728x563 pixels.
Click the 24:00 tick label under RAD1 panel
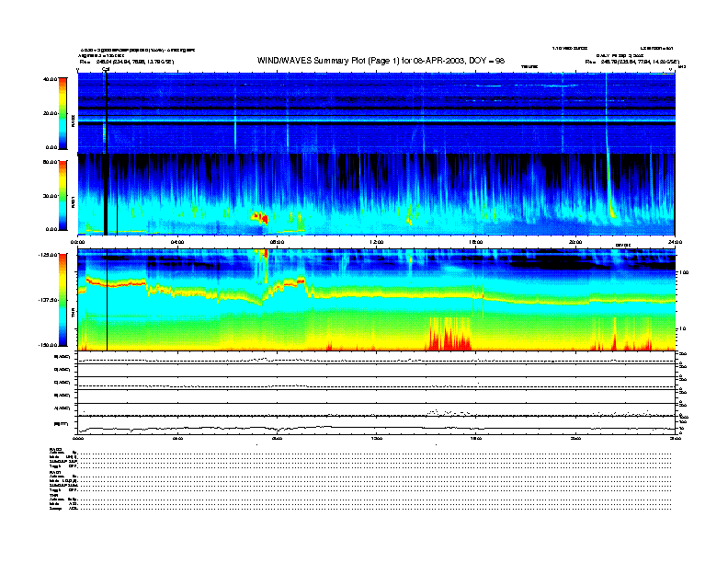675,242
